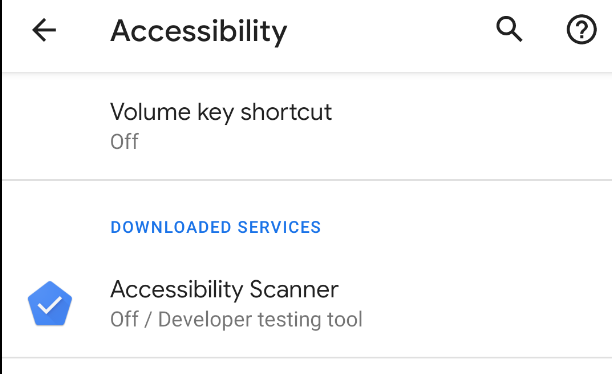Return to previous screen using left arrow
The width and height of the screenshot is (612, 374).
[44, 30]
